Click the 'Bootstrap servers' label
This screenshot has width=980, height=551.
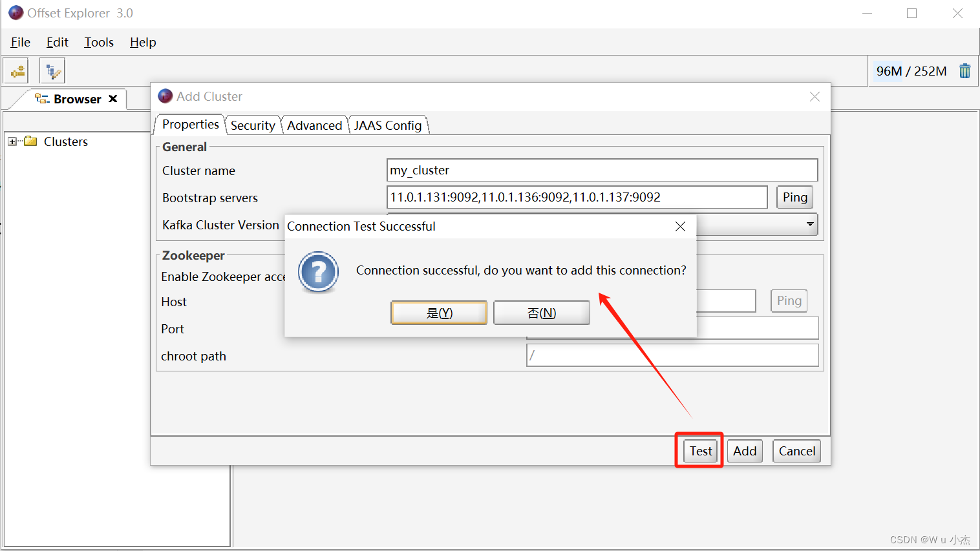coord(210,198)
